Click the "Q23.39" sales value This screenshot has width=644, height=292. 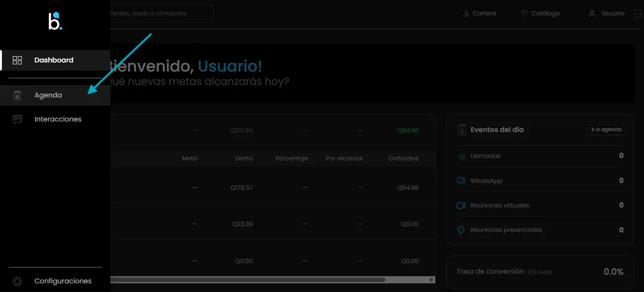(x=242, y=224)
